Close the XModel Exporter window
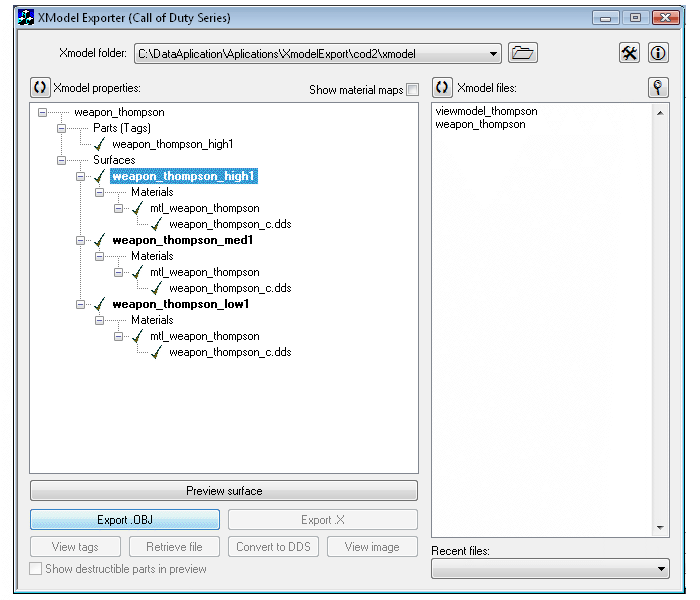Viewport: 700px width, 600px height. pos(666,18)
